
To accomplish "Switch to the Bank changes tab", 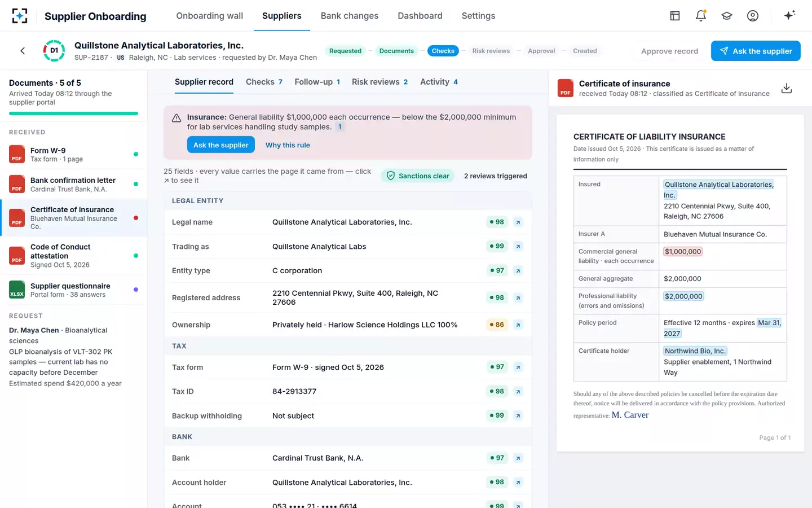I will tap(350, 16).
